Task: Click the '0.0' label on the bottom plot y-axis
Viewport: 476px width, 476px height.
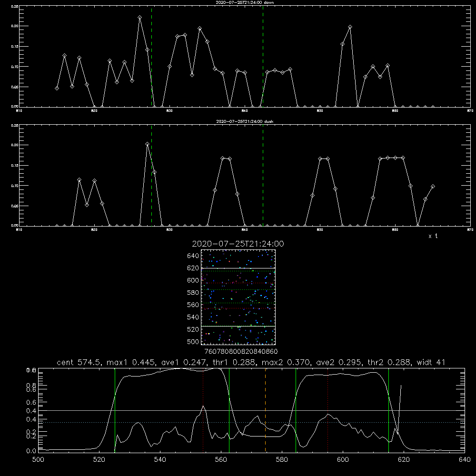Action: pos(31,451)
